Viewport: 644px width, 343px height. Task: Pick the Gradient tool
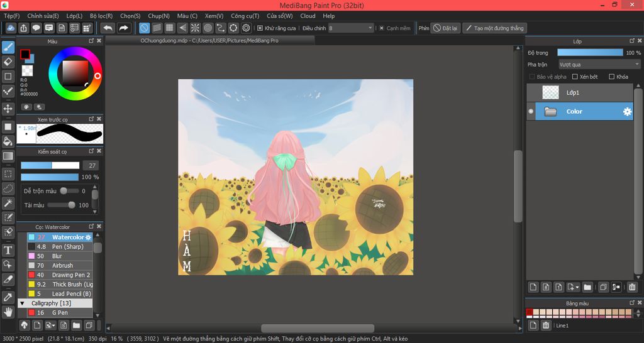tap(8, 156)
